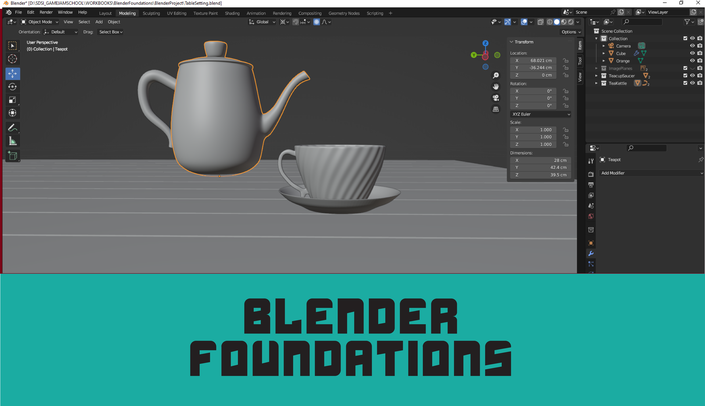
Task: Add a new workspace with plus
Action: [390, 13]
